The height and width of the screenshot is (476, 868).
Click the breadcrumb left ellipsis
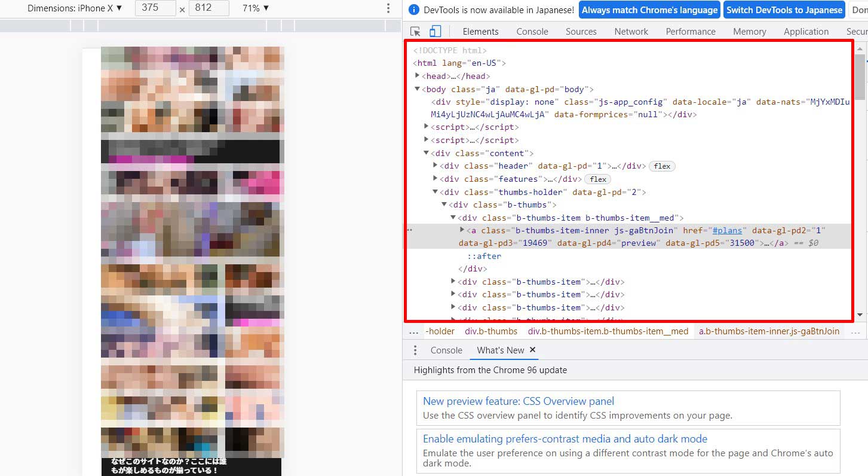tap(414, 331)
